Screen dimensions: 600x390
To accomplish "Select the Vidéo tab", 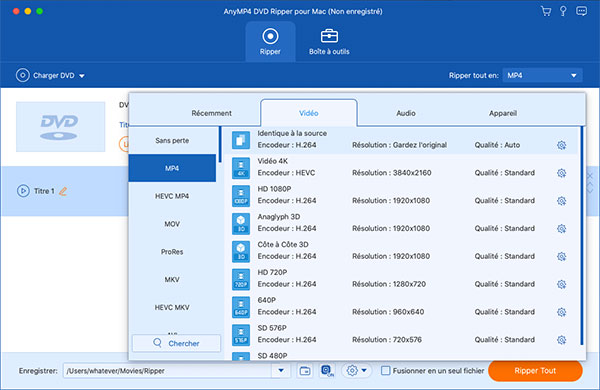I will [x=309, y=113].
